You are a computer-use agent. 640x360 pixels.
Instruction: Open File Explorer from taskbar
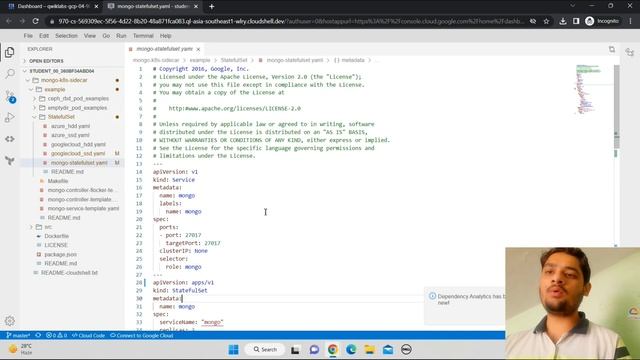369,349
